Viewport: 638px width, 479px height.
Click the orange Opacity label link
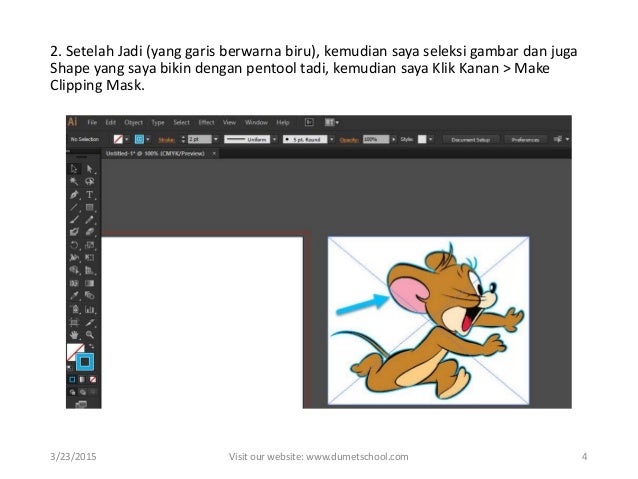(x=349, y=140)
